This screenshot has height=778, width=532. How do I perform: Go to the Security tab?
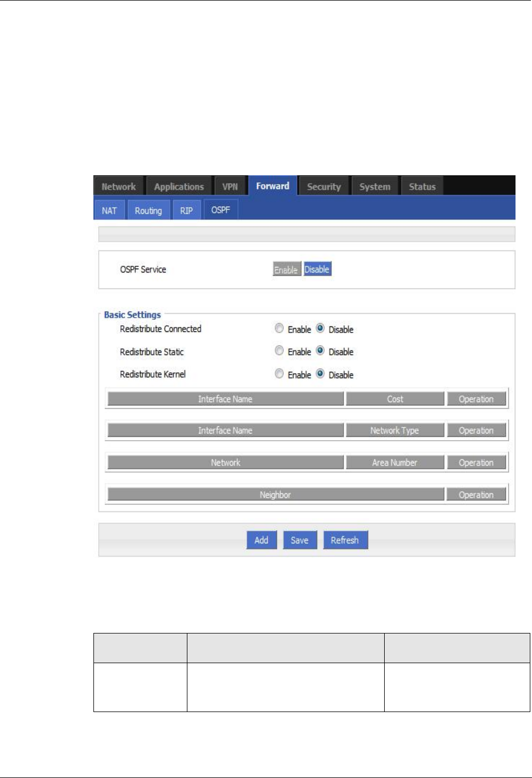(x=324, y=186)
